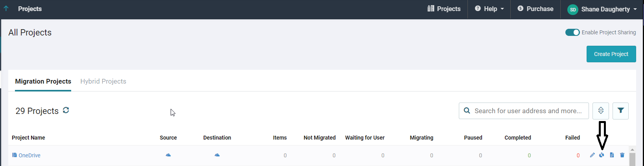Delete the OneDrive project with trash icon

click(x=622, y=155)
